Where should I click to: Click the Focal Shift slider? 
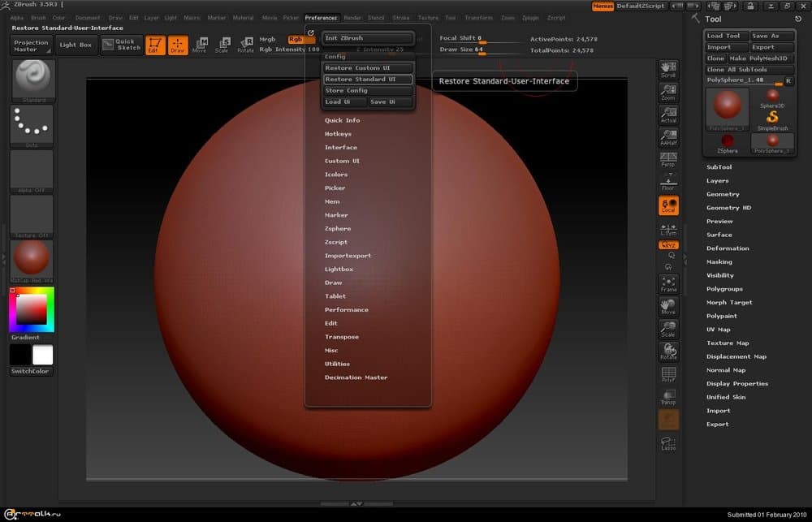[480, 39]
